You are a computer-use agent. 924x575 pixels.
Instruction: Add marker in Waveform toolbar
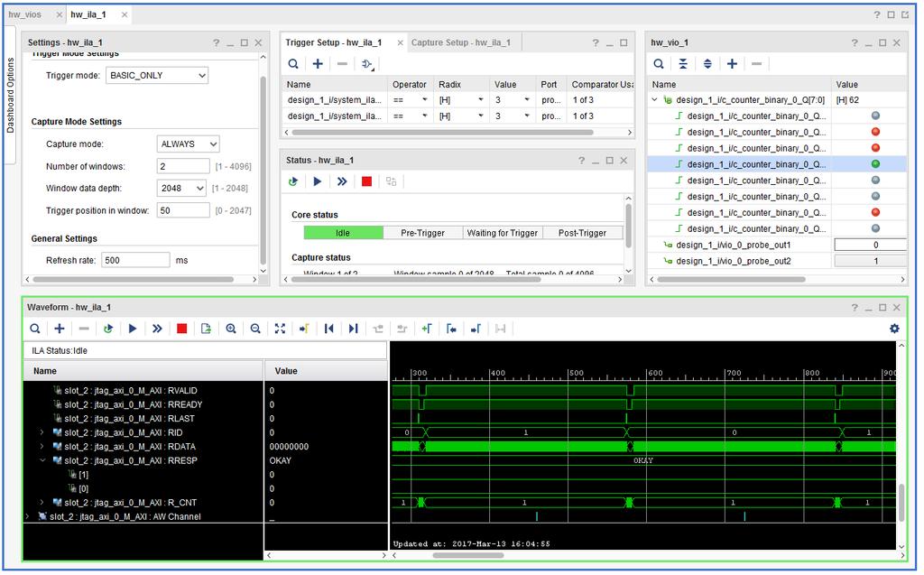coord(427,329)
